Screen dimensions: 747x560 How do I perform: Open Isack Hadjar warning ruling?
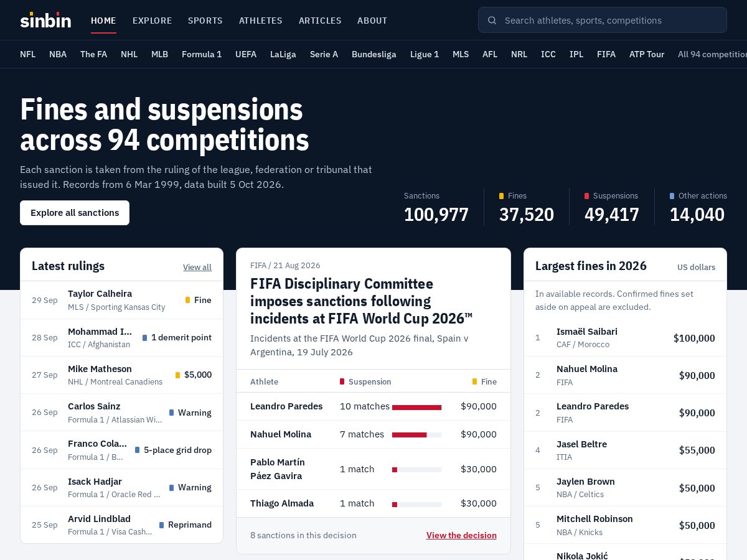tap(121, 487)
